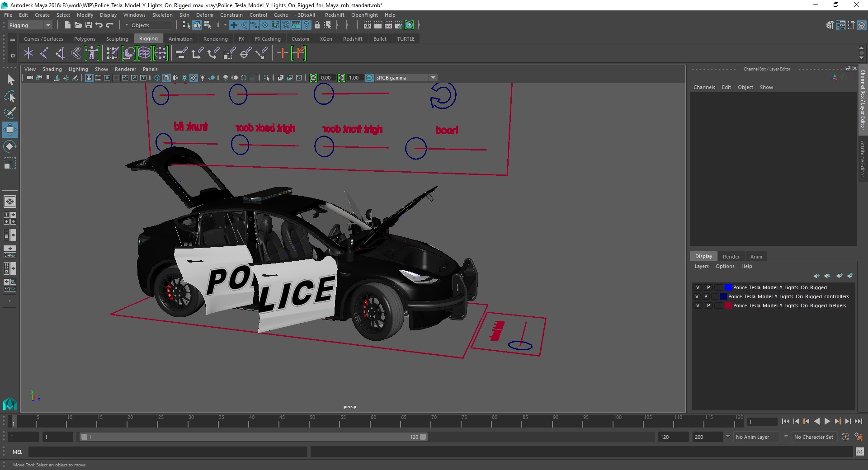Viewport: 868px width, 470px height.
Task: Click the orange plus constraint shelf icon
Action: [282, 53]
